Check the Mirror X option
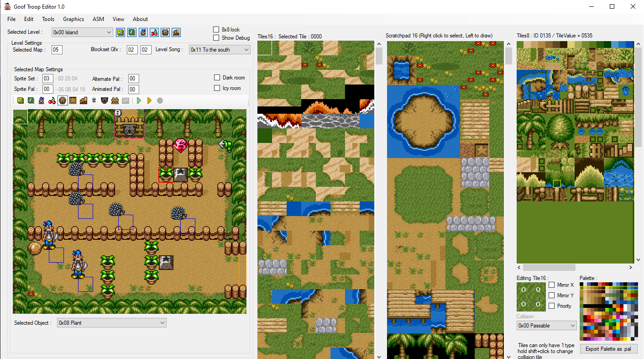The width and height of the screenshot is (644, 359). click(551, 285)
